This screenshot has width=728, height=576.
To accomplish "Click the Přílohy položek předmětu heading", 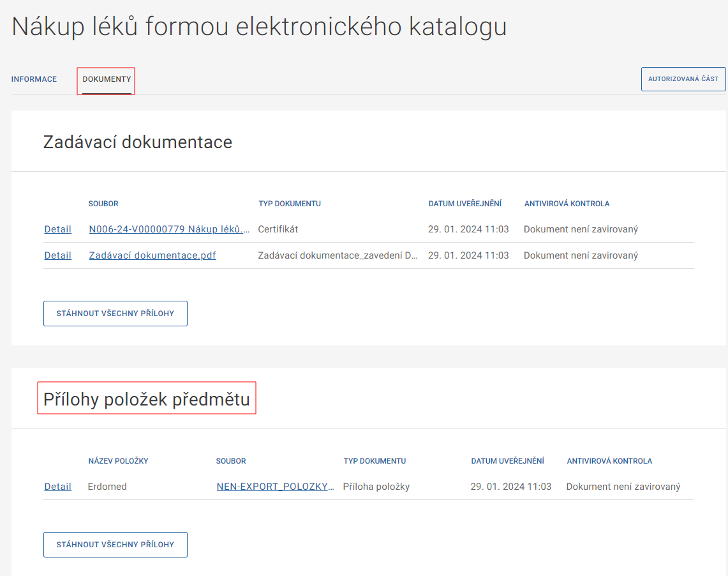I will (x=146, y=399).
